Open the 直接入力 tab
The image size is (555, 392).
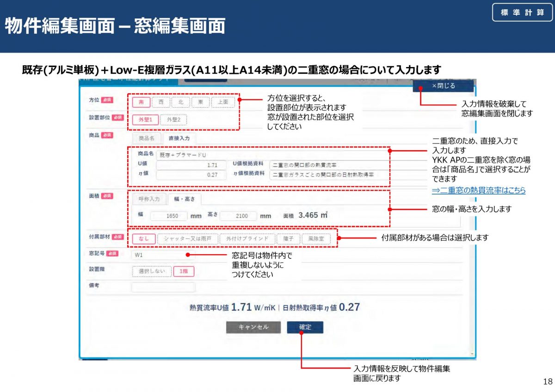coord(179,138)
